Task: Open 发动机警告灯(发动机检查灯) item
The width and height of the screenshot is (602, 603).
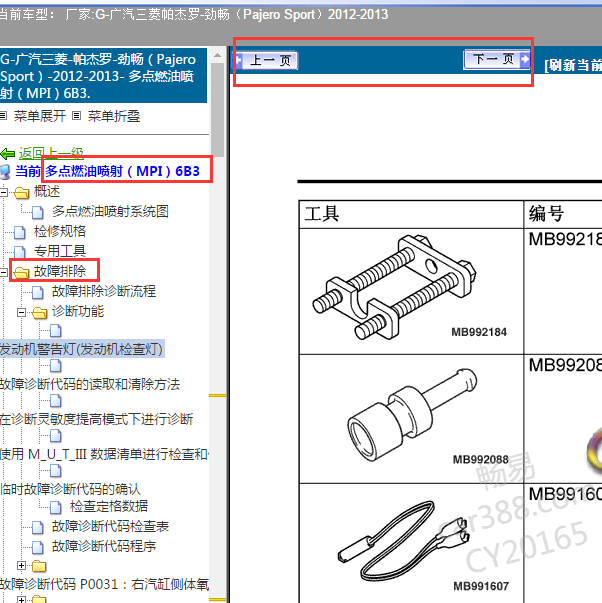Action: click(81, 349)
